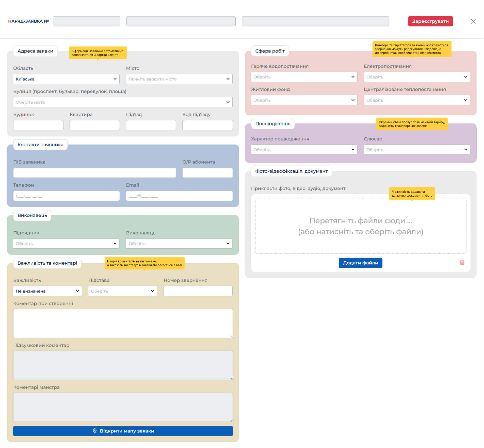Click the ПІБ заявника input field
Image resolution: width=484 pixels, height=448 pixels.
[94, 173]
